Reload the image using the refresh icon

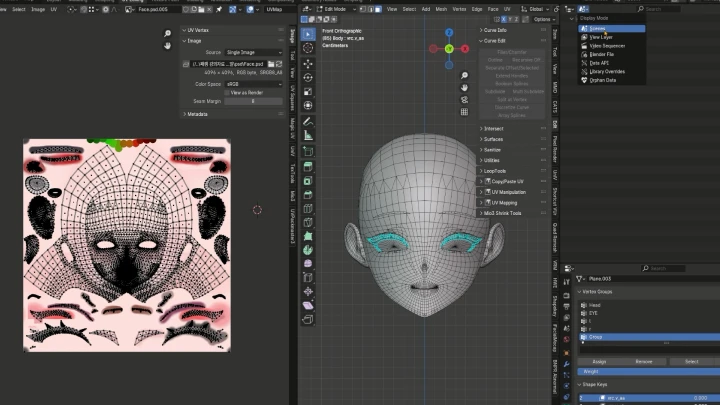(279, 64)
